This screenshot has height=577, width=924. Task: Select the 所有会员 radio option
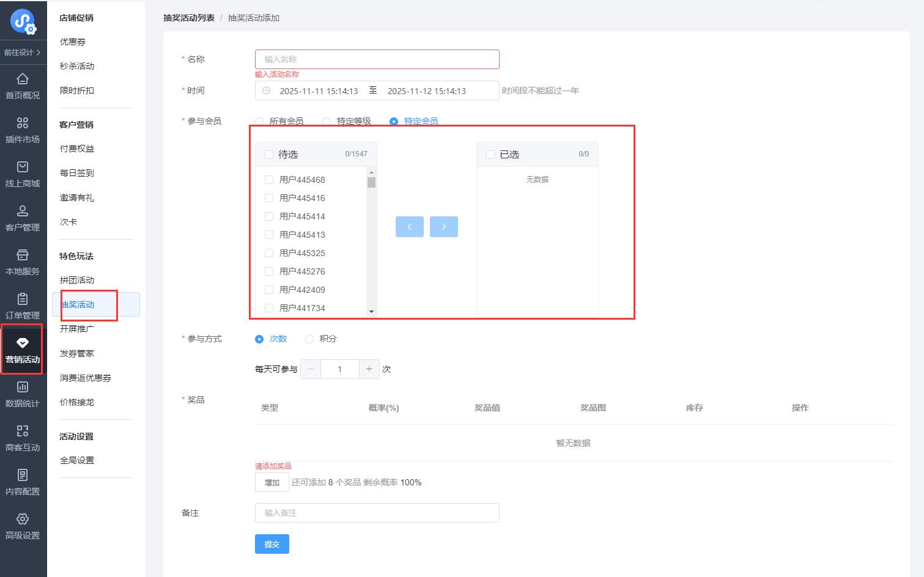click(260, 122)
